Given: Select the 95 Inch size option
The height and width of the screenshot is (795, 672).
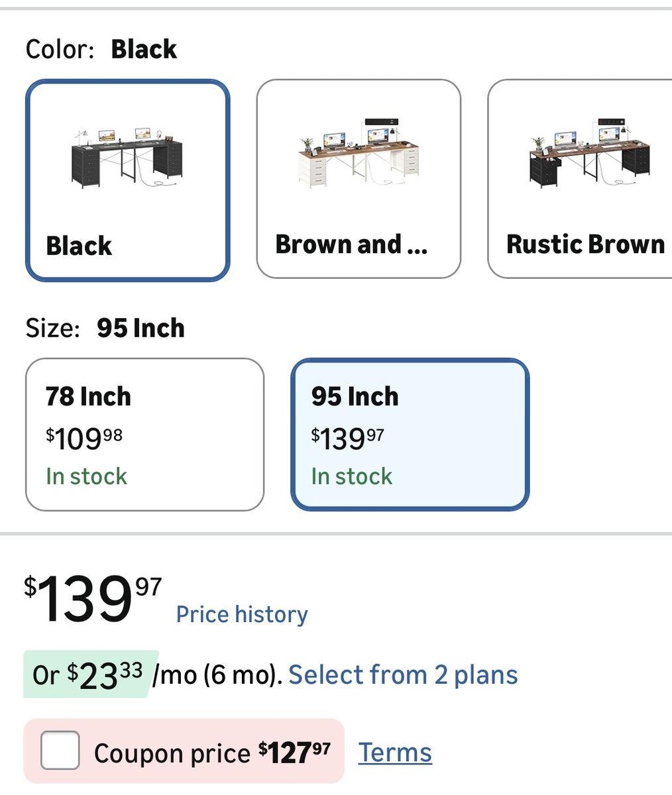Looking at the screenshot, I should [410, 434].
